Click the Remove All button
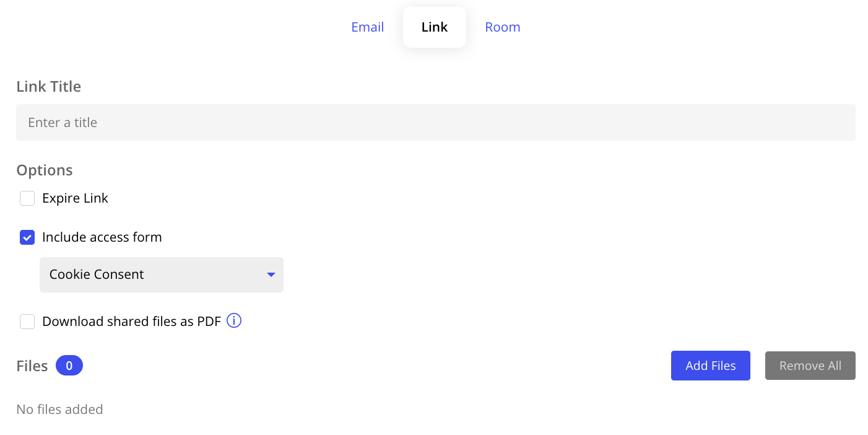Screen dimensions: 868x435 810,366
